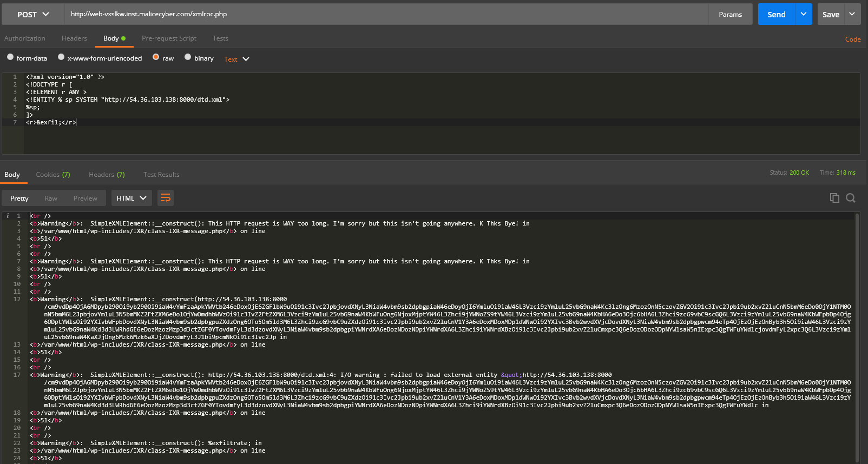This screenshot has width=868, height=464.
Task: Toggle line wrap icon in response
Action: coord(166,198)
